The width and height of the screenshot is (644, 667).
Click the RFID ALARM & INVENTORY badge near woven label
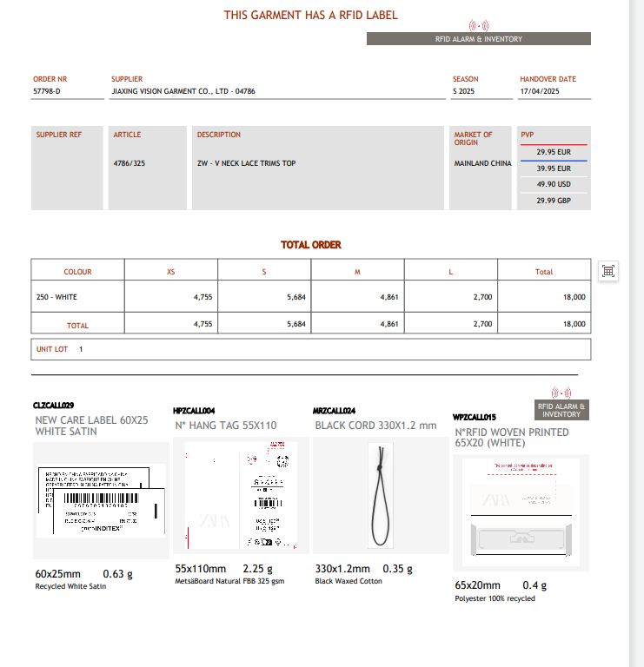click(x=561, y=410)
